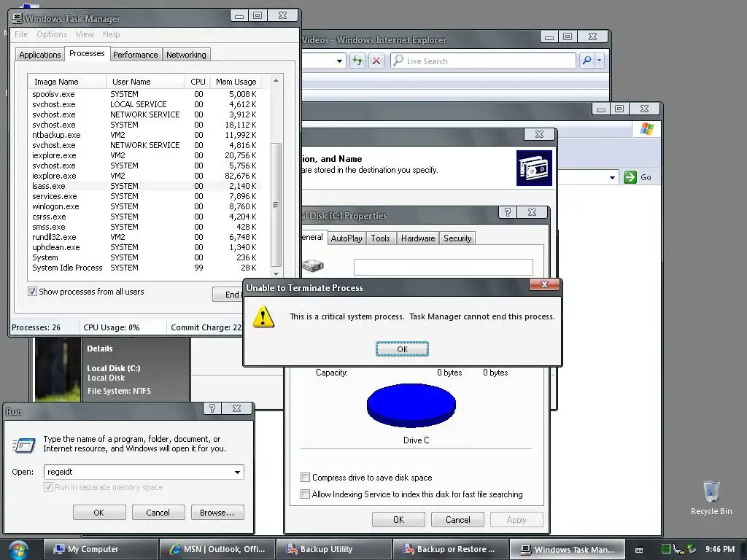747x560 pixels.
Task: Click Cancel in the Run dialog
Action: pyautogui.click(x=158, y=513)
